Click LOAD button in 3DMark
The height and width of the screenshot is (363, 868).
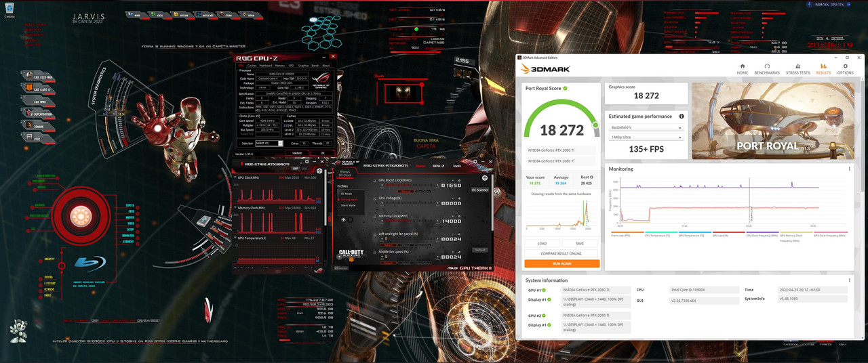point(542,243)
